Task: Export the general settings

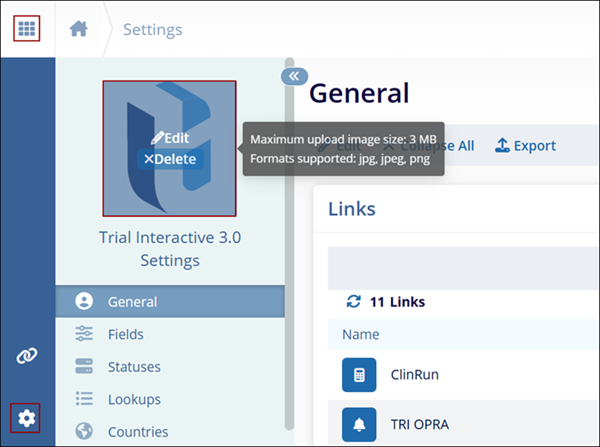Action: pos(525,146)
